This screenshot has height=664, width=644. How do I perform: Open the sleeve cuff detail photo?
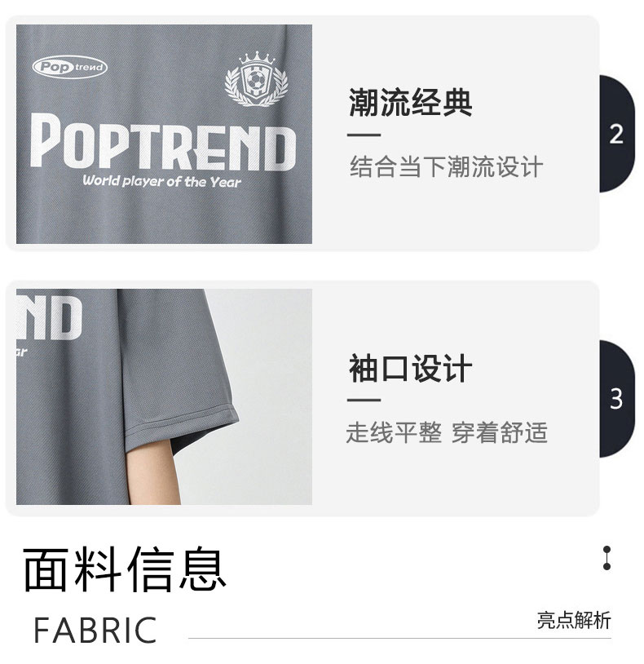tap(164, 396)
